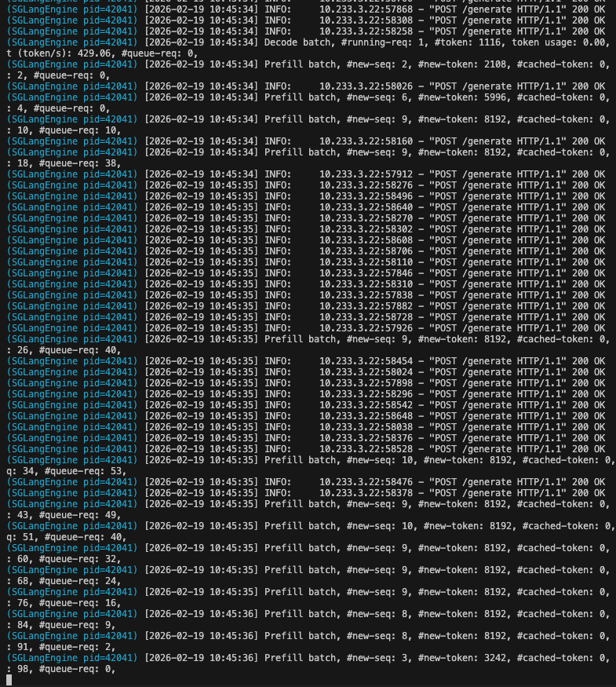Click the ': 10, #queue-req: 10,' line

coord(64,130)
